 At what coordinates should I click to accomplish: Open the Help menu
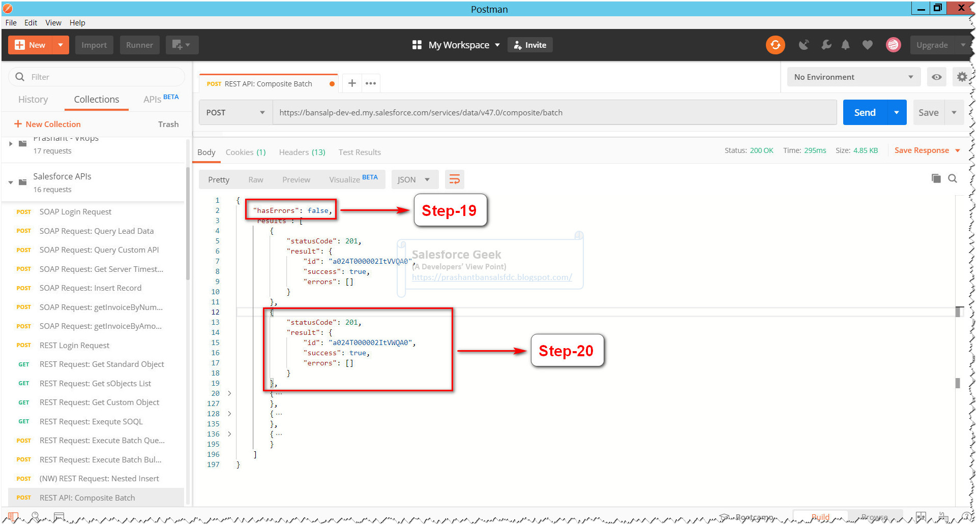(77, 22)
